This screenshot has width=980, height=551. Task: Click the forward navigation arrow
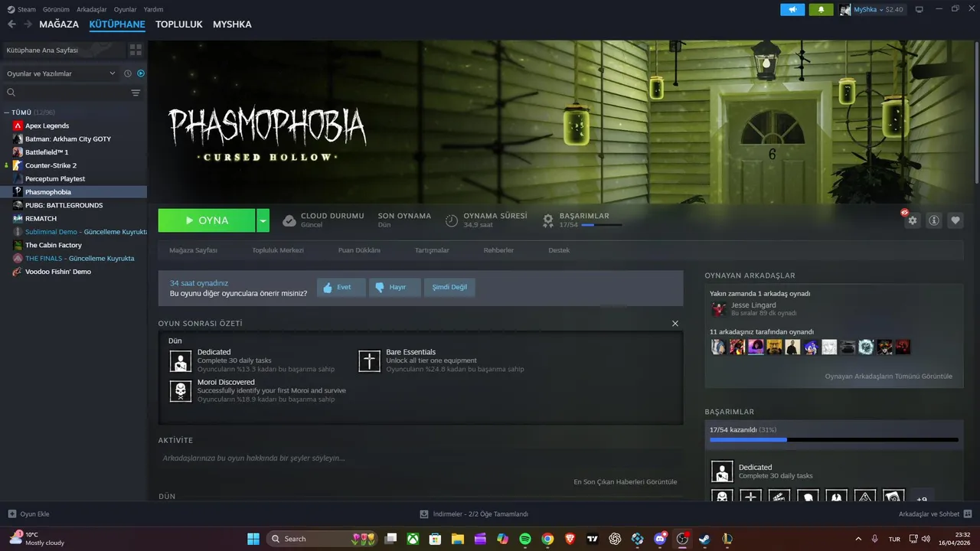[28, 24]
